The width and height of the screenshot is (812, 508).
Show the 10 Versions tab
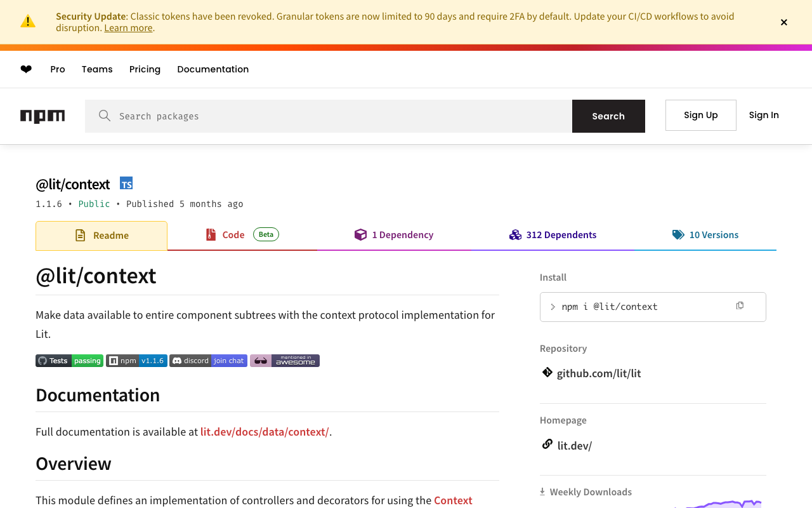(x=705, y=235)
